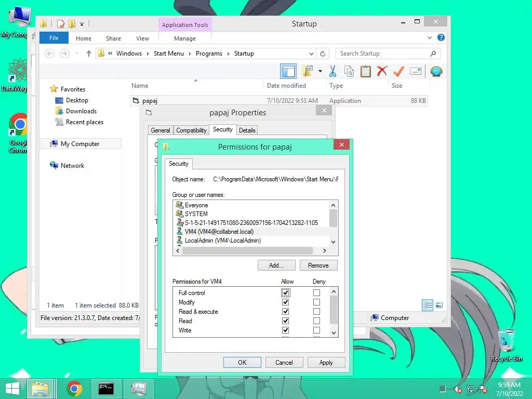Screen dimensions: 532x399
Task: Click the Copy icon in Explorer toolbar
Action: [x=349, y=71]
